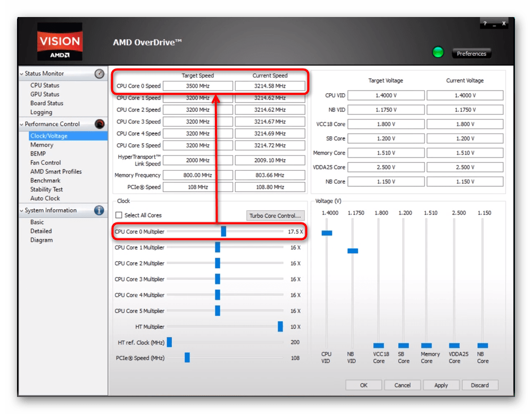Select GPU Status in sidebar
532x414 pixels.
pos(45,94)
